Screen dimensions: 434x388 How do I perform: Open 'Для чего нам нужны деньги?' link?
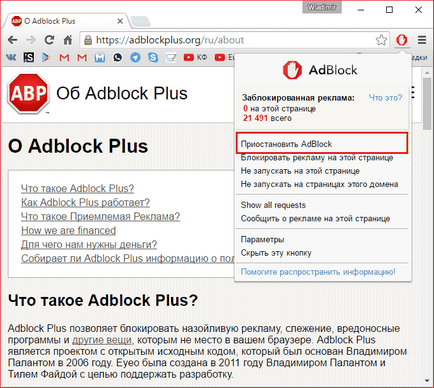89,245
